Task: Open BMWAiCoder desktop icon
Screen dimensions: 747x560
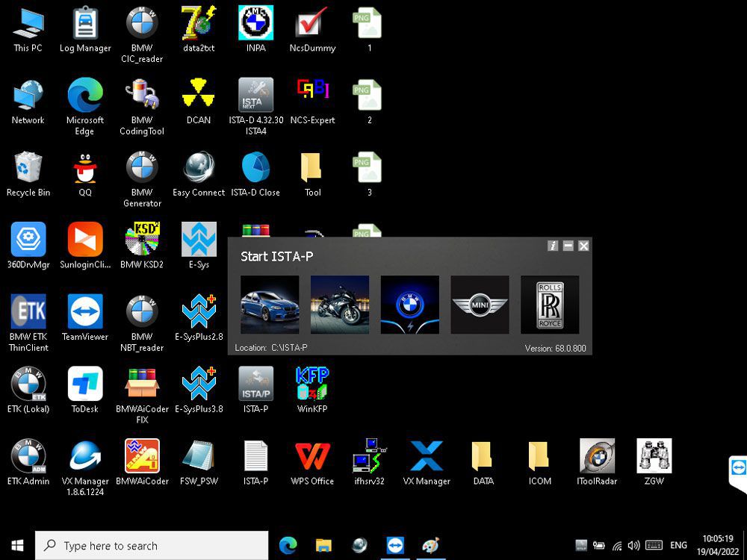Action: pyautogui.click(x=142, y=463)
